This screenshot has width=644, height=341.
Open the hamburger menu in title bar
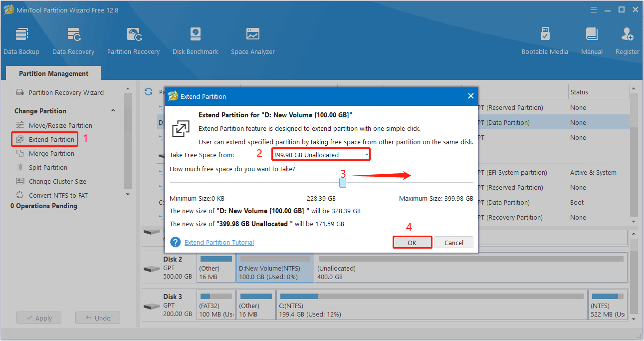[594, 9]
